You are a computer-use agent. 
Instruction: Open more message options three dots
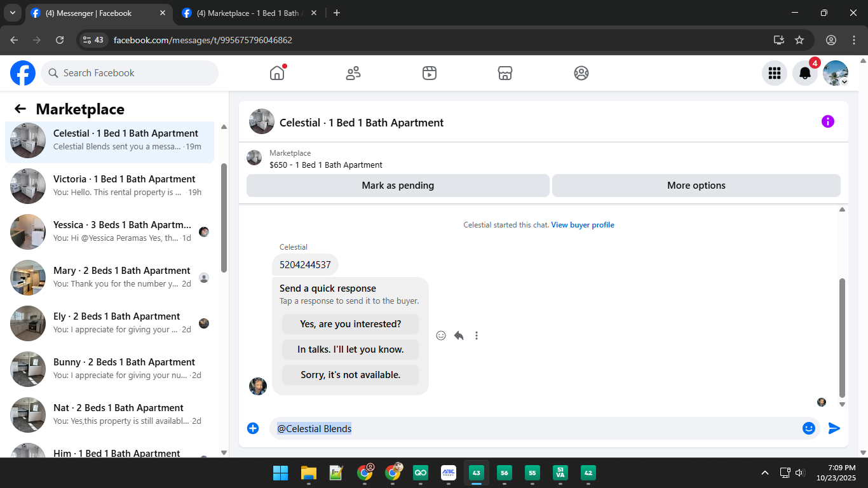click(x=477, y=335)
